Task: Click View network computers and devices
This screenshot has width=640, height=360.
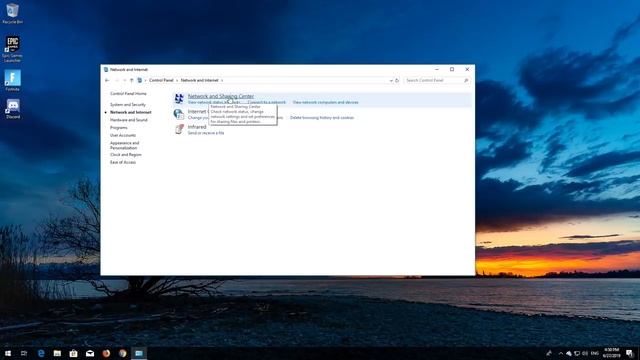Action: [325, 102]
